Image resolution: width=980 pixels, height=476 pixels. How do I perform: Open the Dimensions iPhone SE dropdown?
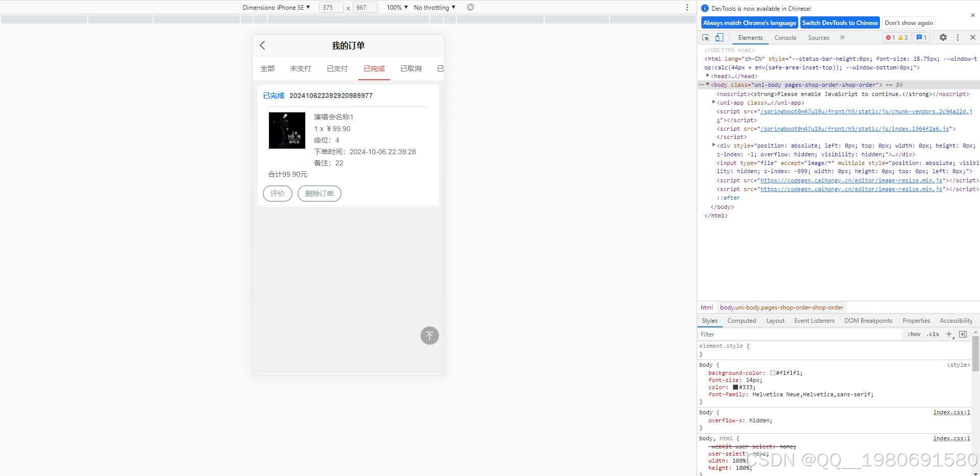(276, 7)
